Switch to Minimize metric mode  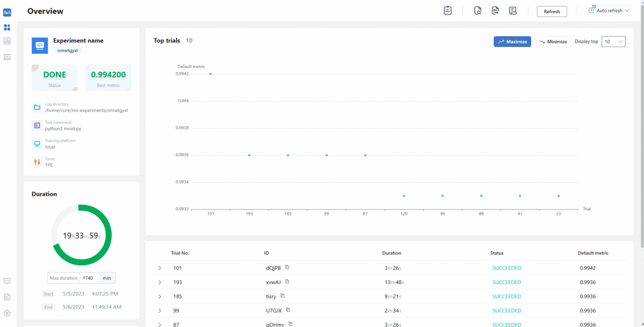553,42
